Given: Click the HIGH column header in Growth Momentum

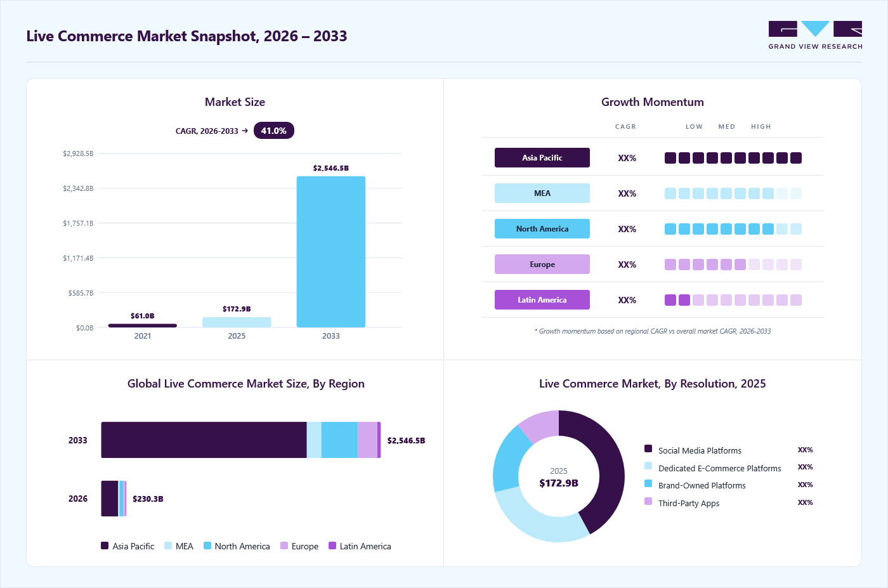Looking at the screenshot, I should point(761,127).
